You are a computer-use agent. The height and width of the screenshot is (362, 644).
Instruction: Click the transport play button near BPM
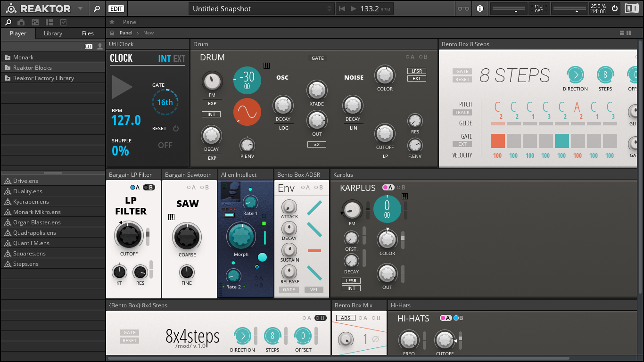pyautogui.click(x=354, y=8)
